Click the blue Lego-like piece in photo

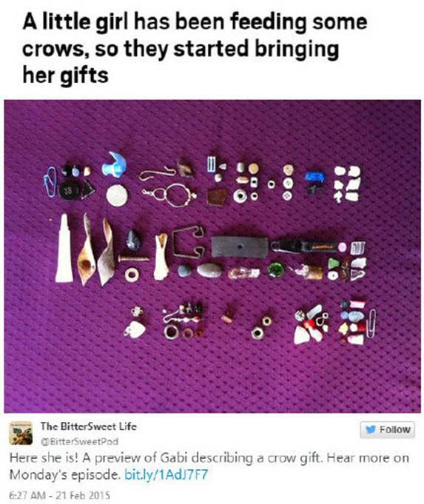(314, 177)
